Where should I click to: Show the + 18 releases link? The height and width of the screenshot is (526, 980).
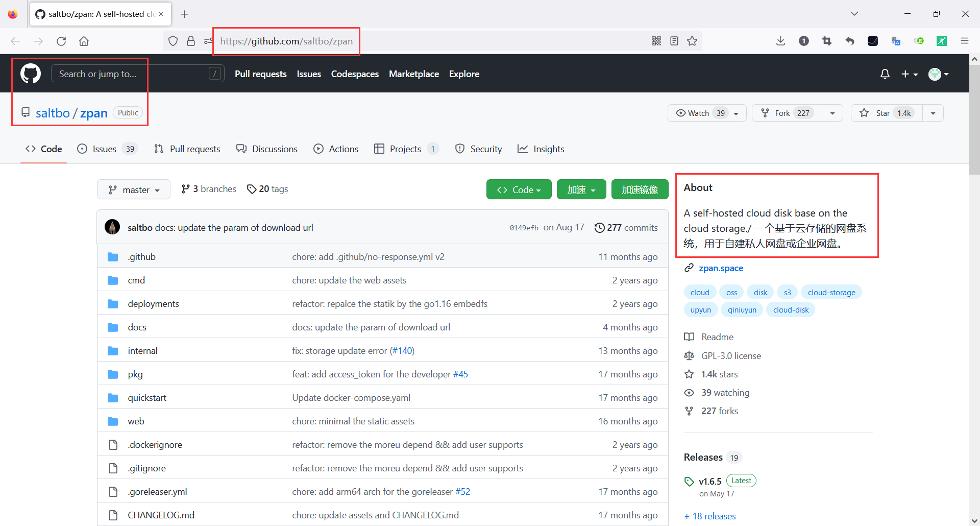[710, 516]
